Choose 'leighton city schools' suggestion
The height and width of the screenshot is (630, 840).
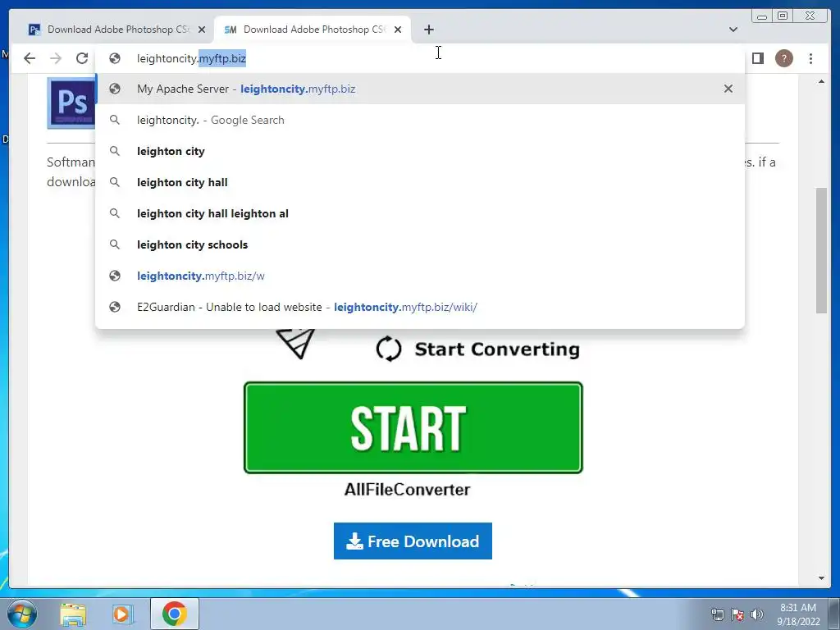[420, 244]
